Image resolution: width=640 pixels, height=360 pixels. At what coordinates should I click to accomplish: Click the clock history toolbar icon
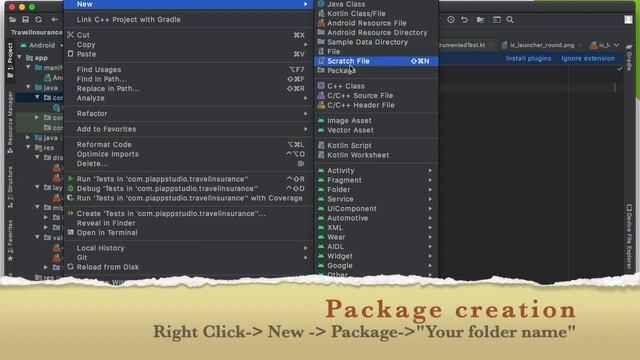(x=451, y=20)
